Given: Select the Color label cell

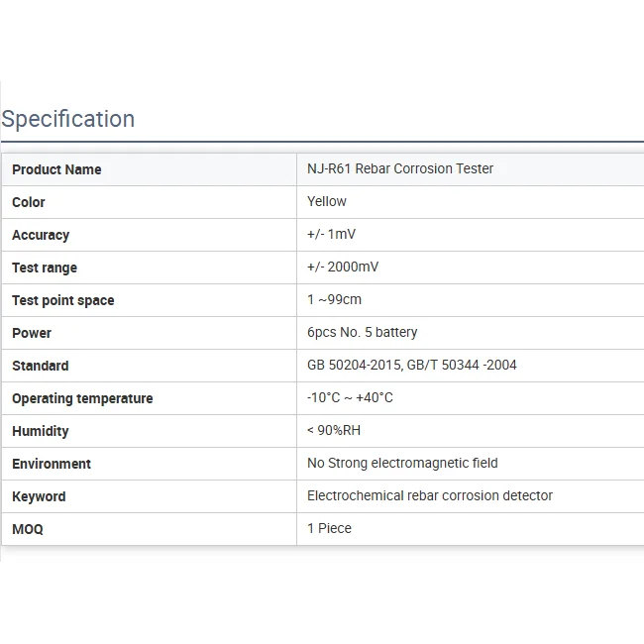Looking at the screenshot, I should coord(29,202).
